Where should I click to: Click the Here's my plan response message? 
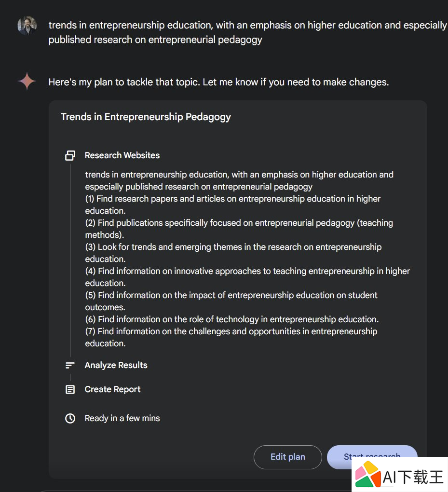coord(218,82)
